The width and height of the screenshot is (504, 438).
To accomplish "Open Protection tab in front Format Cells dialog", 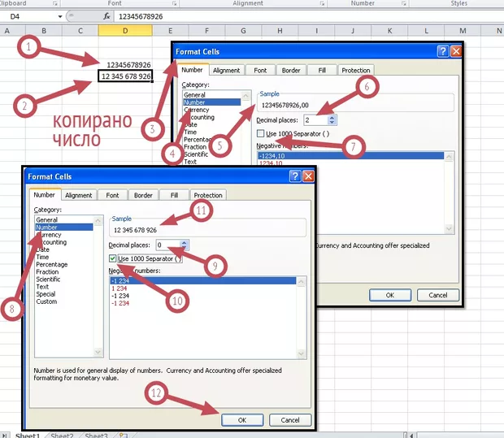I will (208, 195).
